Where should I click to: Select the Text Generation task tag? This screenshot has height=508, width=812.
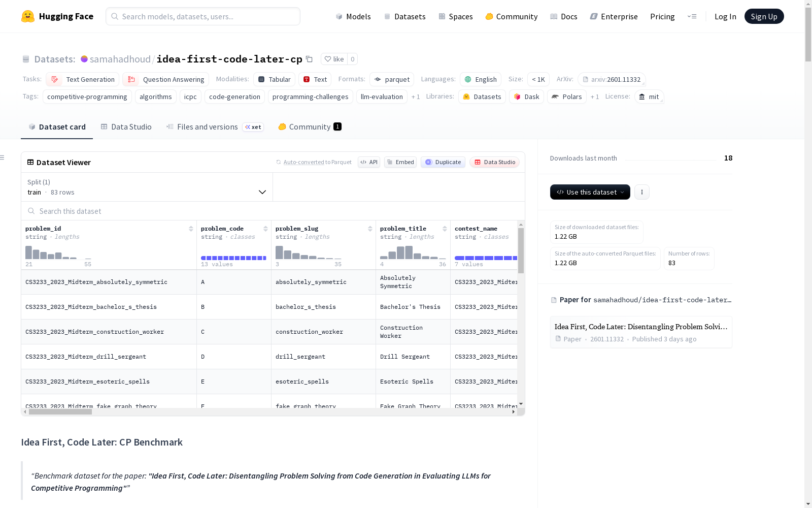[83, 79]
